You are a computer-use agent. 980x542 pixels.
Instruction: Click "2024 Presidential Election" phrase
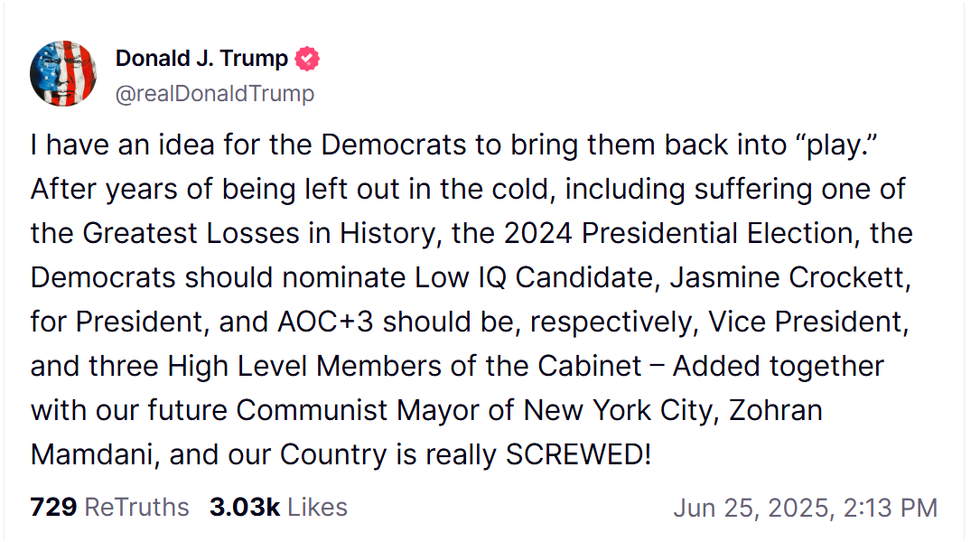[678, 234]
